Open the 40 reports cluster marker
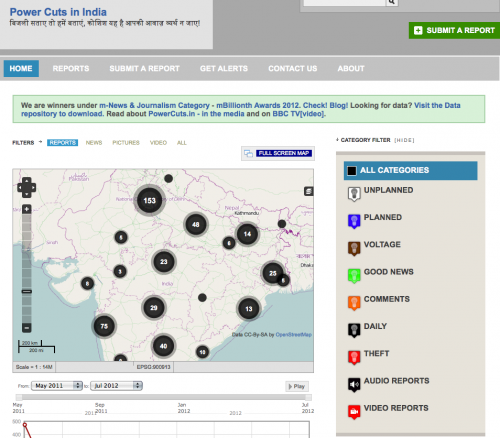The height and width of the screenshot is (438, 500). point(163,346)
